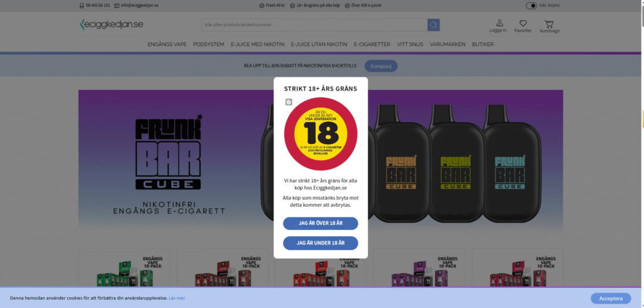This screenshot has width=644, height=308.
Task: Open the E-JUICE UTAN NIKOTIN menu
Action: tap(319, 45)
